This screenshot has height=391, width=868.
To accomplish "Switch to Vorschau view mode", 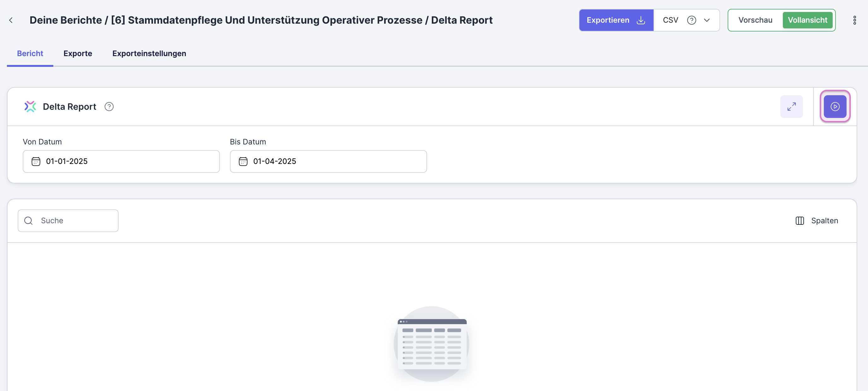I will 755,20.
